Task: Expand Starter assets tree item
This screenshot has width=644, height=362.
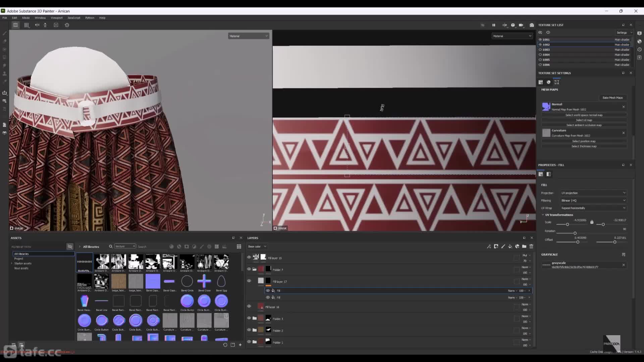Action: 12,263
